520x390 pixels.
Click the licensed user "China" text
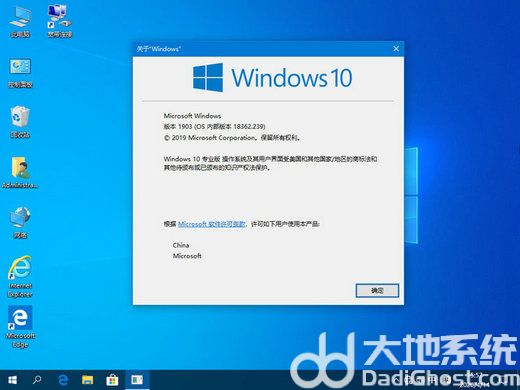tap(181, 245)
